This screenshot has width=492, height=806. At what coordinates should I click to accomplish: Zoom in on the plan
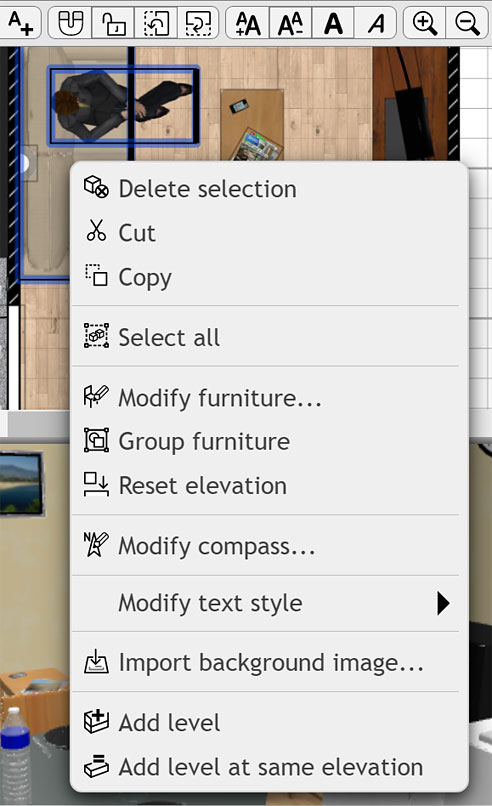(x=425, y=23)
